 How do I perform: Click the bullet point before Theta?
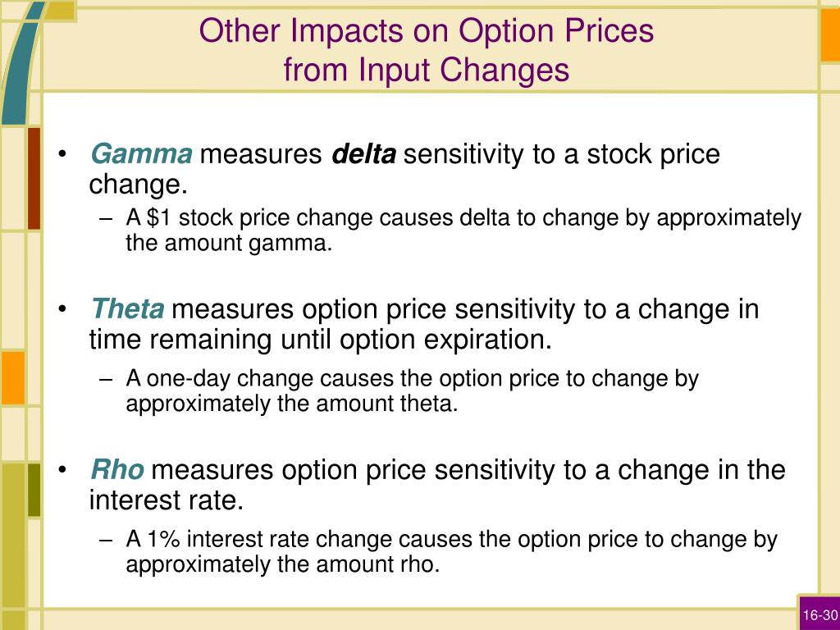coord(62,310)
